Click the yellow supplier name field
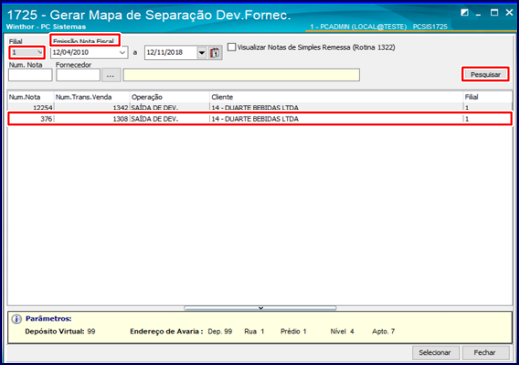Viewport: 519px width, 365px height. click(x=241, y=75)
